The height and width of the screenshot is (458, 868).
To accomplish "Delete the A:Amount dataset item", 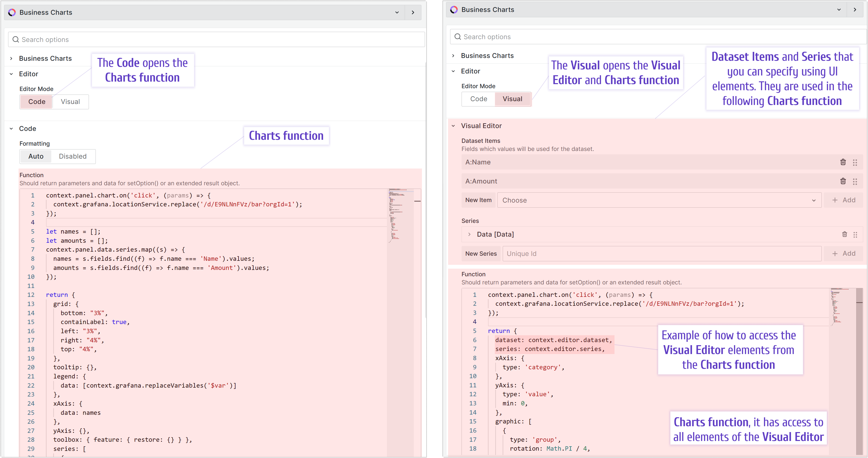I will point(843,181).
